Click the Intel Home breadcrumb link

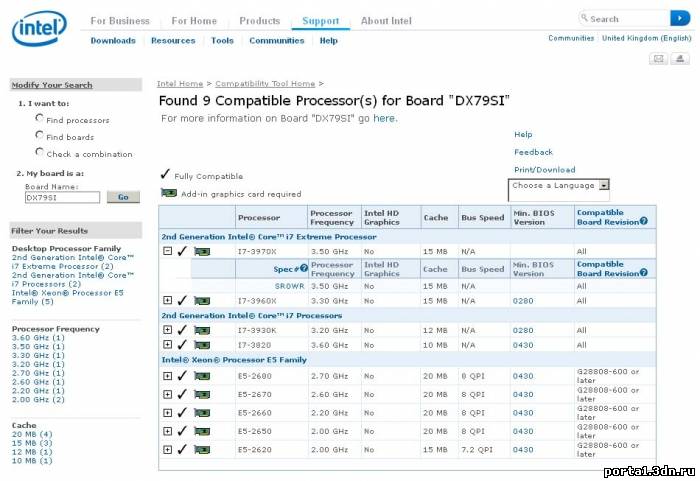point(180,84)
